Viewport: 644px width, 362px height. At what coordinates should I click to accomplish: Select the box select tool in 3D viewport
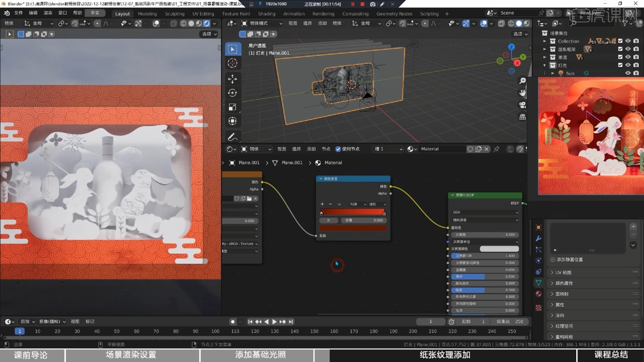(x=232, y=49)
